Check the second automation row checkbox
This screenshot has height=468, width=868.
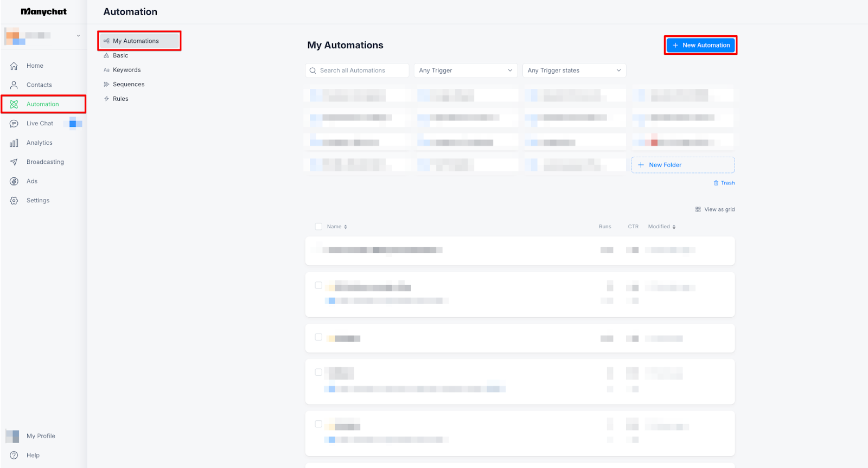(x=318, y=285)
